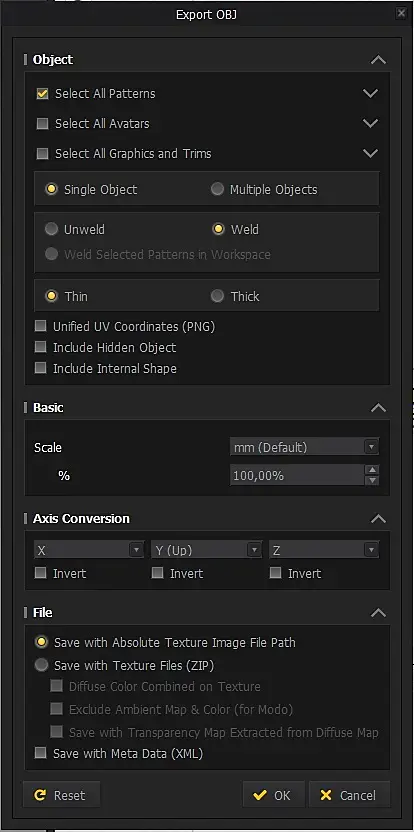Screen dimensions: 414x832
Task: Choose the Multiple Objects option
Action: [217, 189]
